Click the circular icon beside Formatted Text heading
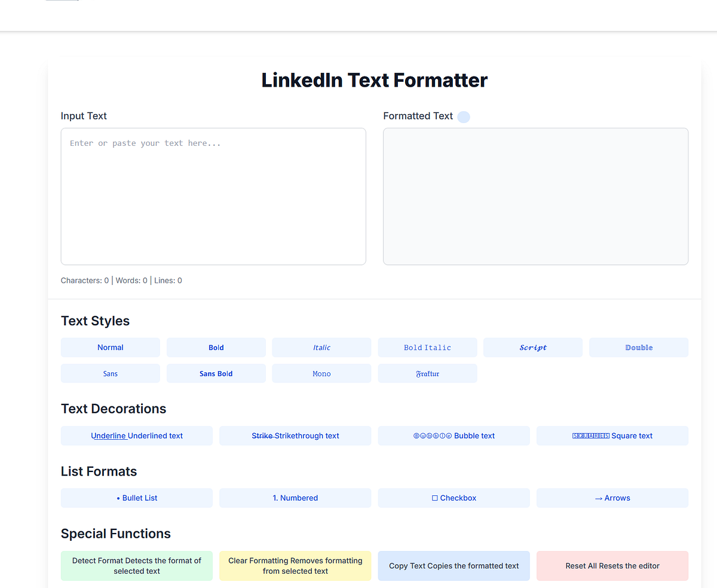Viewport: 717px width, 588px height. pos(463,117)
